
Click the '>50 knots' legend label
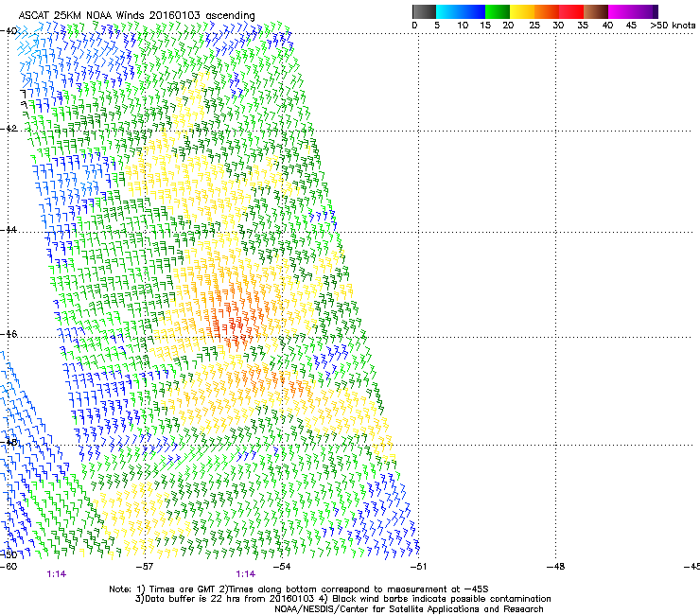click(x=673, y=25)
